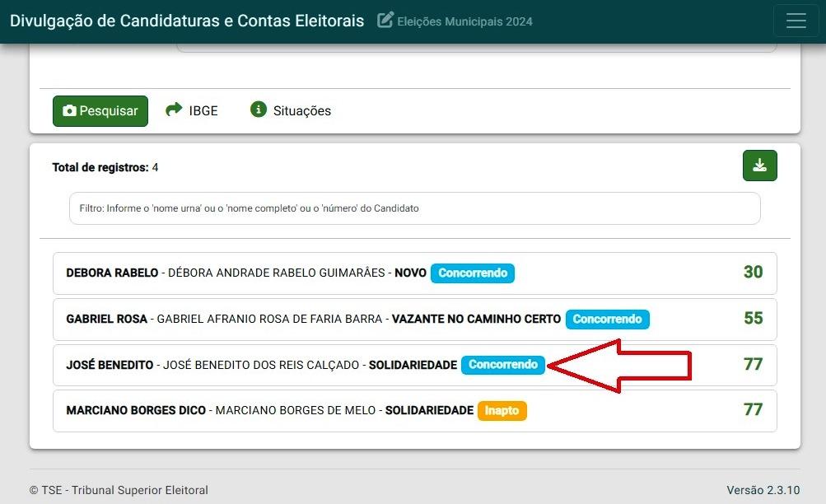Open the Situações link text

[302, 110]
